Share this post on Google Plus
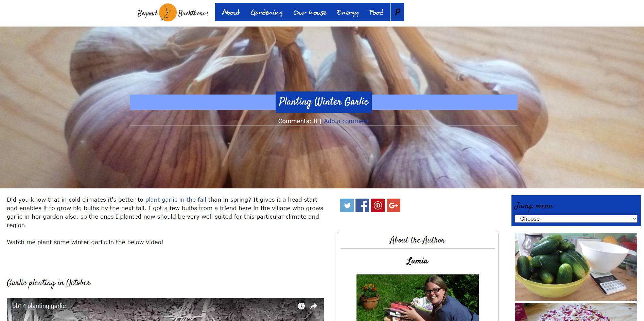This screenshot has width=644, height=321. (394, 205)
